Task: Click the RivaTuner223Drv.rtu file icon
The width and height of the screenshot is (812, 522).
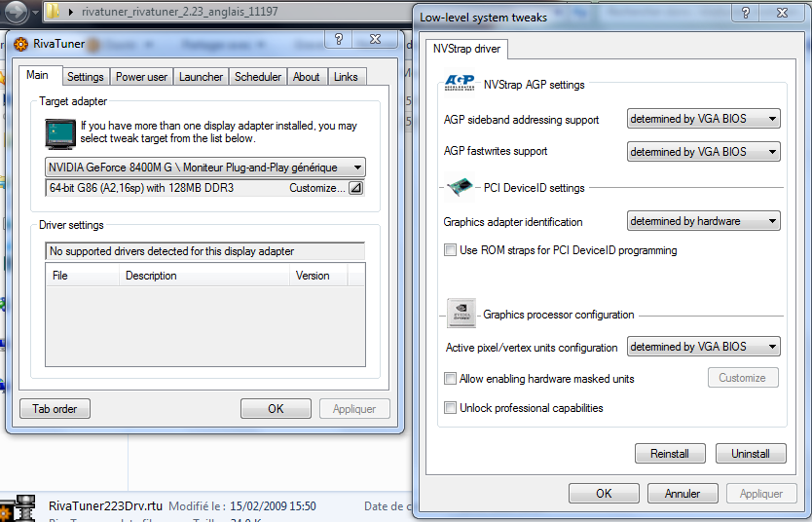Action: 19,508
